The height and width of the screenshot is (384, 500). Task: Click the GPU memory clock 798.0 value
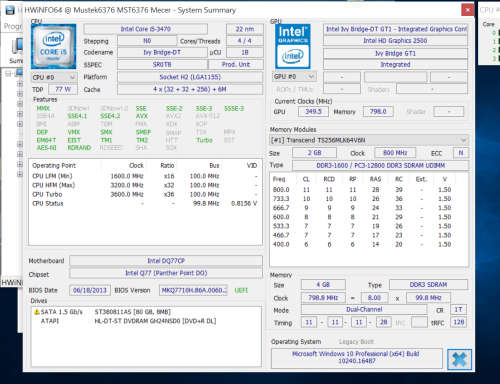[x=378, y=111]
